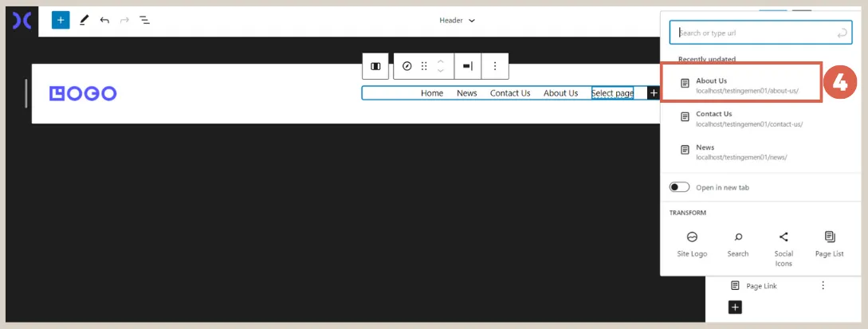The height and width of the screenshot is (329, 868).
Task: Select the Home navigation link
Action: pos(432,93)
